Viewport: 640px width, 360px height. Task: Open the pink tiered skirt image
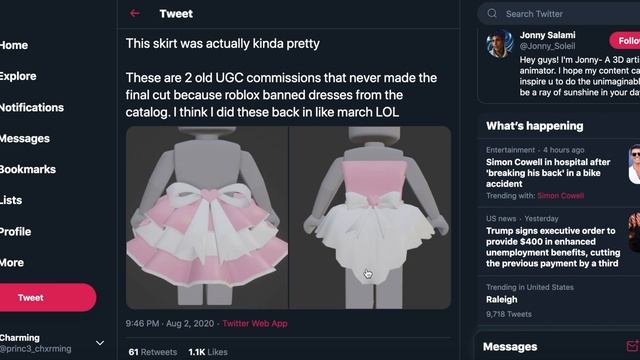207,217
